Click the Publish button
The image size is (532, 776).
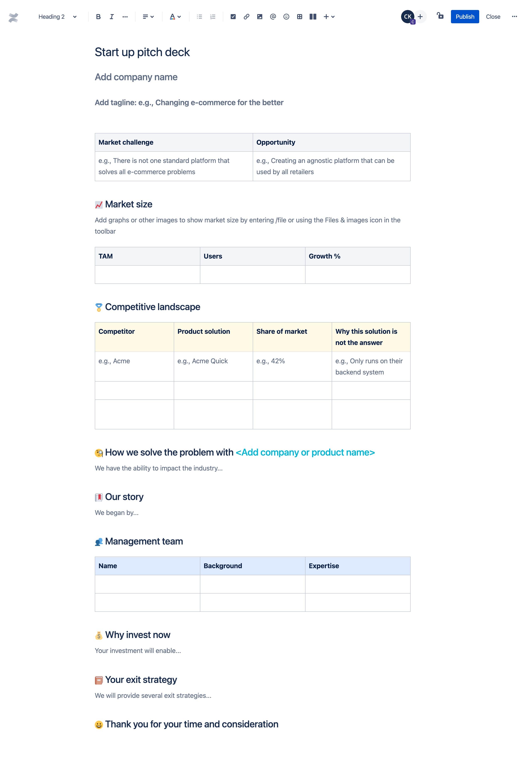click(x=465, y=16)
